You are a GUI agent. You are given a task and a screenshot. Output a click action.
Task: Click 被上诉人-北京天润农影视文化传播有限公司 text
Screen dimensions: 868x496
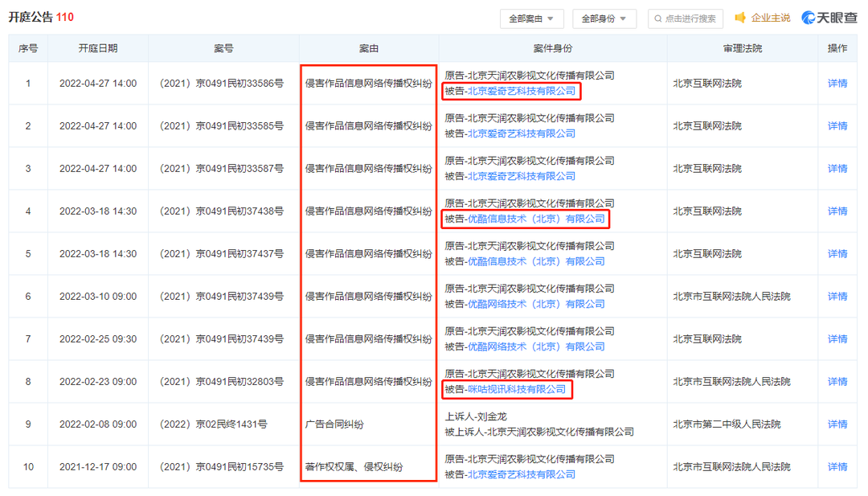coord(539,432)
